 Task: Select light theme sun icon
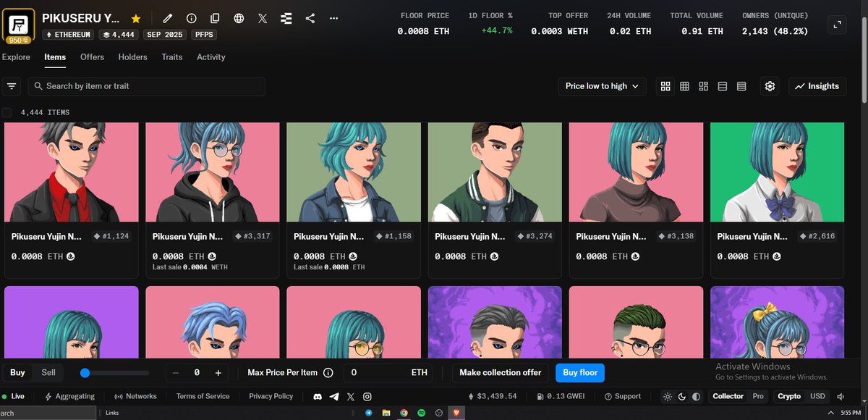pos(667,397)
